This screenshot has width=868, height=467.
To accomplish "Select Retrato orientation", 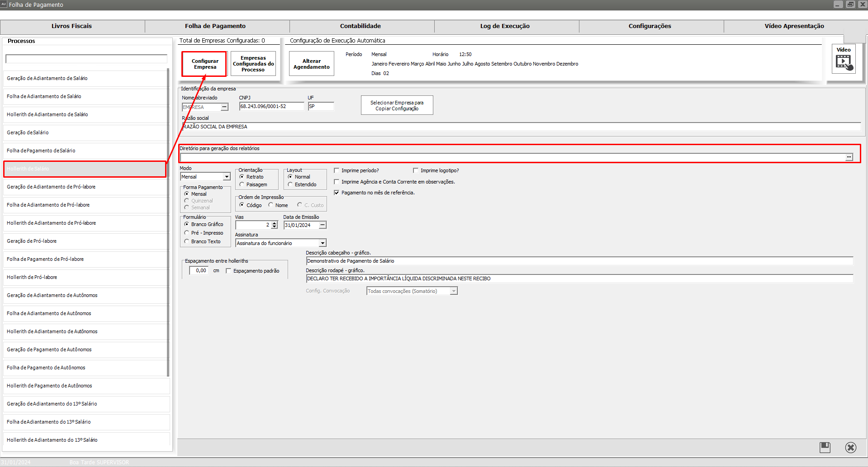I will point(242,177).
